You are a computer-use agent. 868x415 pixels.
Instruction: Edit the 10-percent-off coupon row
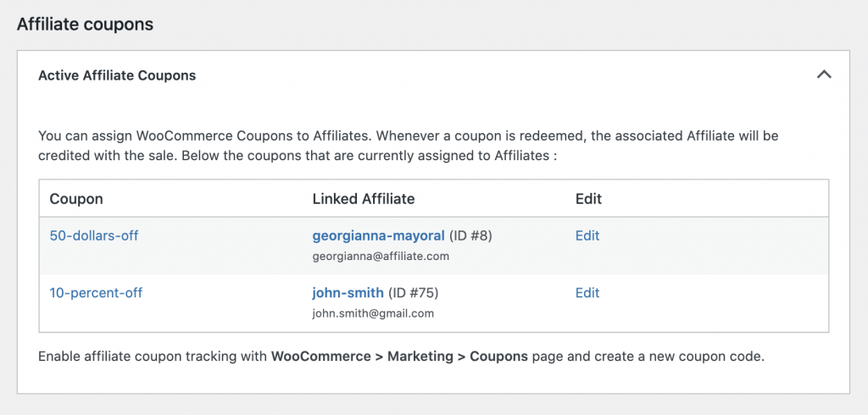(587, 293)
